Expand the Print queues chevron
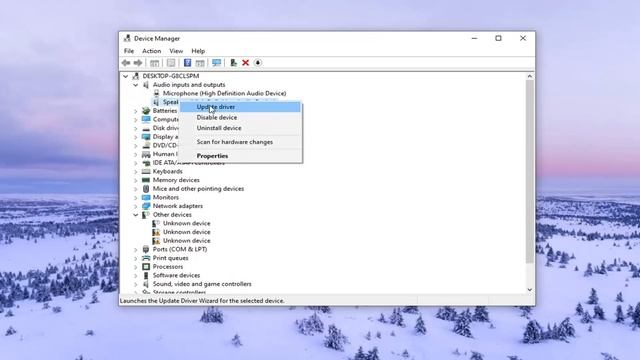The image size is (640, 360). 136,258
